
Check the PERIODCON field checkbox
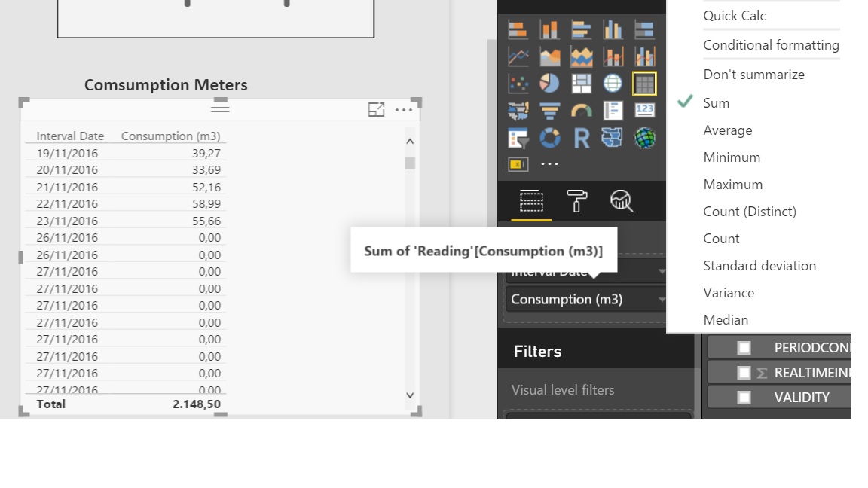[744, 347]
